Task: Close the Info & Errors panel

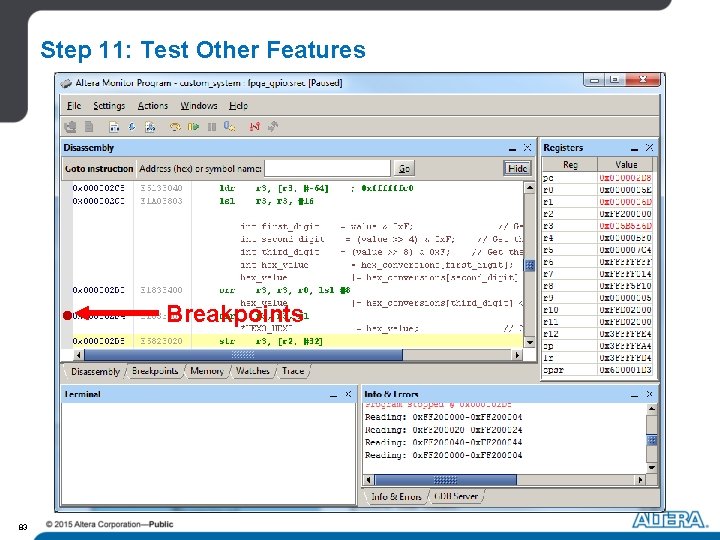Action: 649,394
